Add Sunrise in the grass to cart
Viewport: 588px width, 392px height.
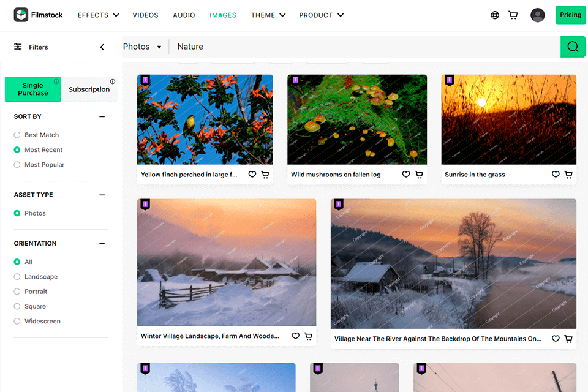coord(568,175)
